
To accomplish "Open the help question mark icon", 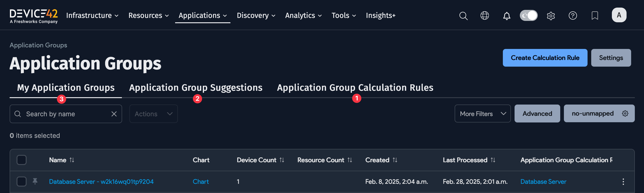I will pyautogui.click(x=572, y=16).
